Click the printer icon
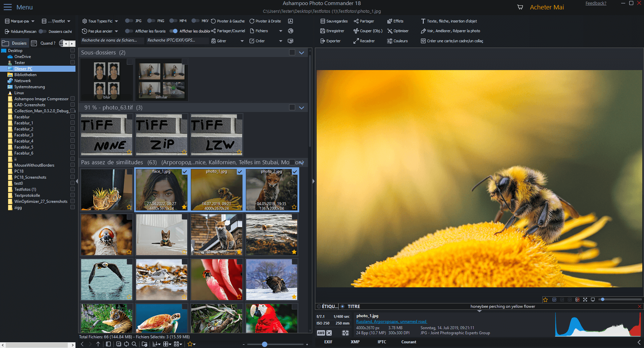The image size is (644, 348). coord(290,31)
